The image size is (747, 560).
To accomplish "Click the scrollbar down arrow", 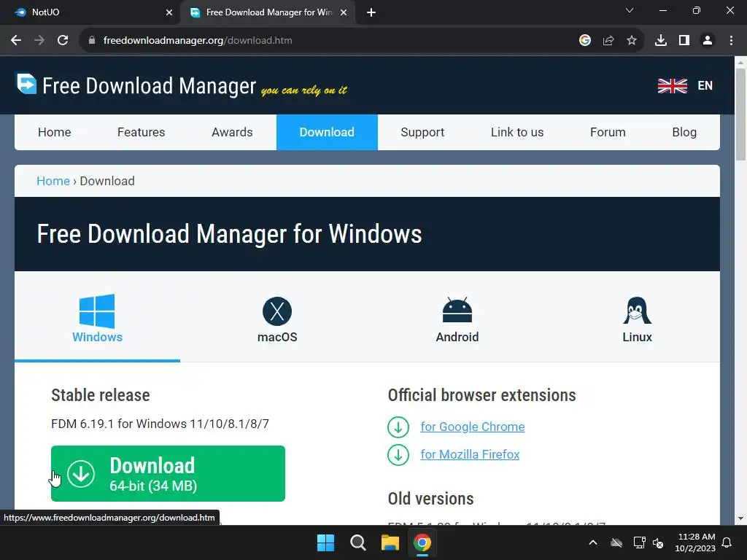I will pos(741,518).
